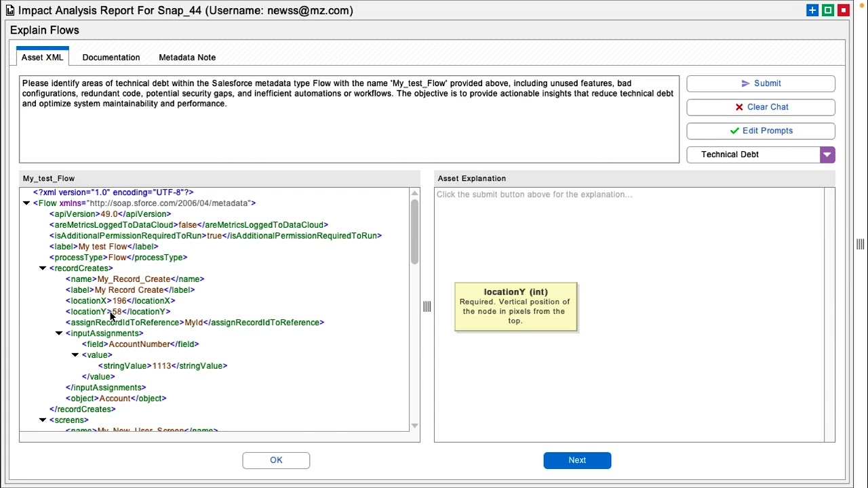Select the assignRecordIdToReference MyId line

pos(195,323)
